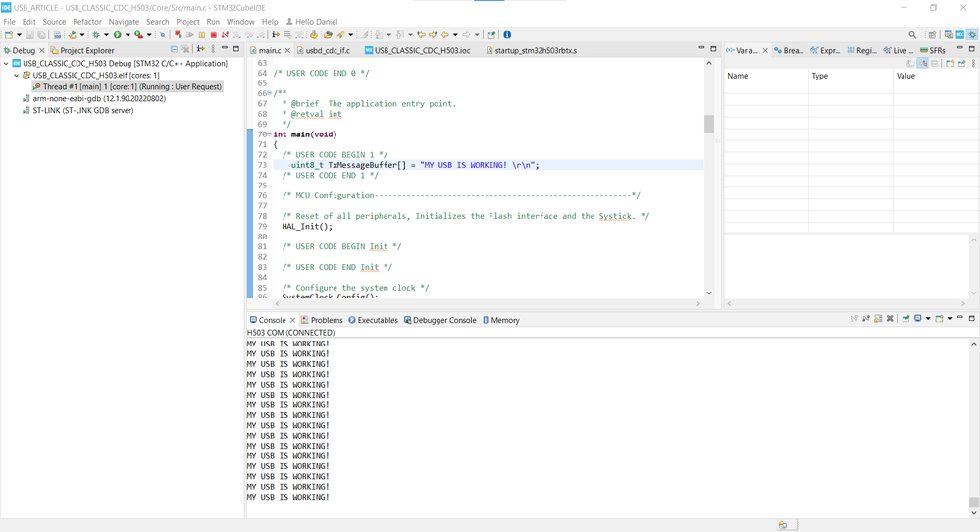Open the Search magnifier icon at top right
Image resolution: width=980 pixels, height=532 pixels.
point(912,35)
